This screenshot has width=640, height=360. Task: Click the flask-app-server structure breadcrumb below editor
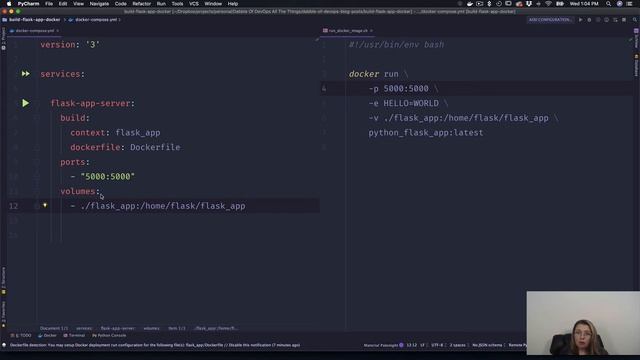tap(118, 328)
